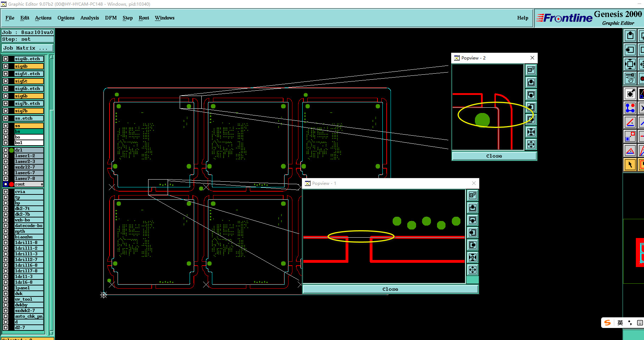This screenshot has width=644, height=340.
Task: Select the 1drill1-8 layer name
Action: click(29, 243)
